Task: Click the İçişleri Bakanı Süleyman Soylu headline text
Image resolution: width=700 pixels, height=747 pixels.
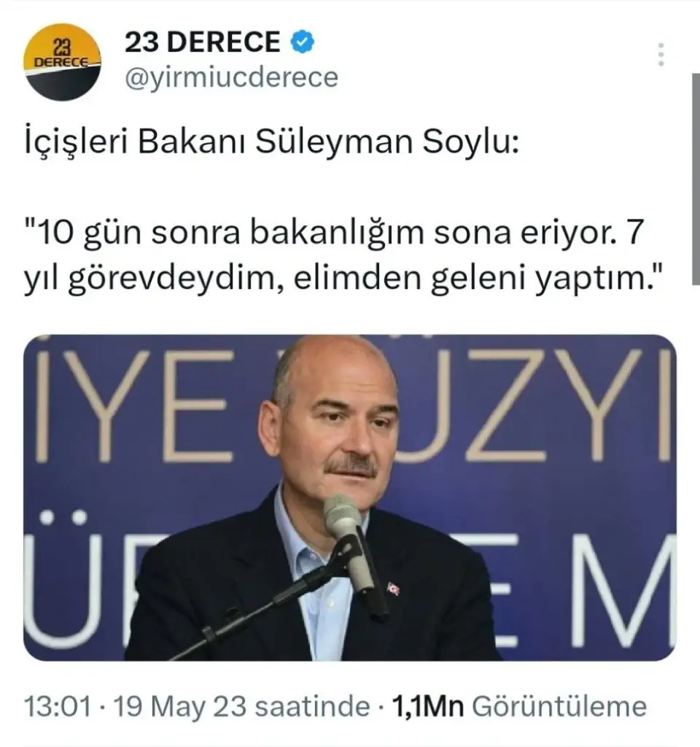Action: coord(271,142)
